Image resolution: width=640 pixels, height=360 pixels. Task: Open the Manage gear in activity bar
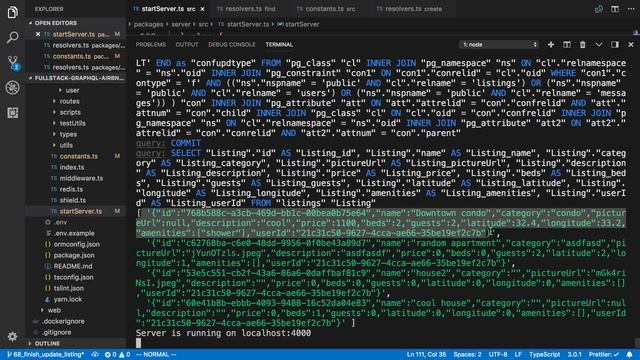click(x=12, y=336)
